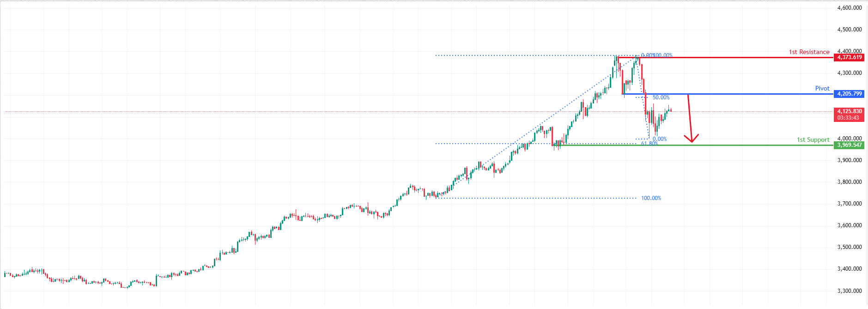
Task: Click the 4,500.000 price axis label
Action: [849, 30]
